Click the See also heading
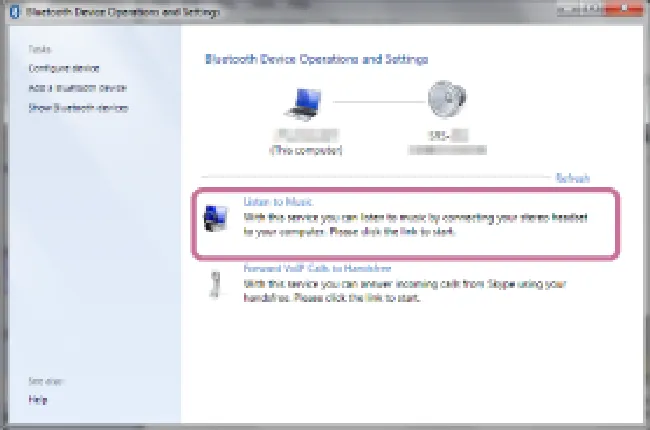This screenshot has height=430, width=650. click(x=45, y=381)
